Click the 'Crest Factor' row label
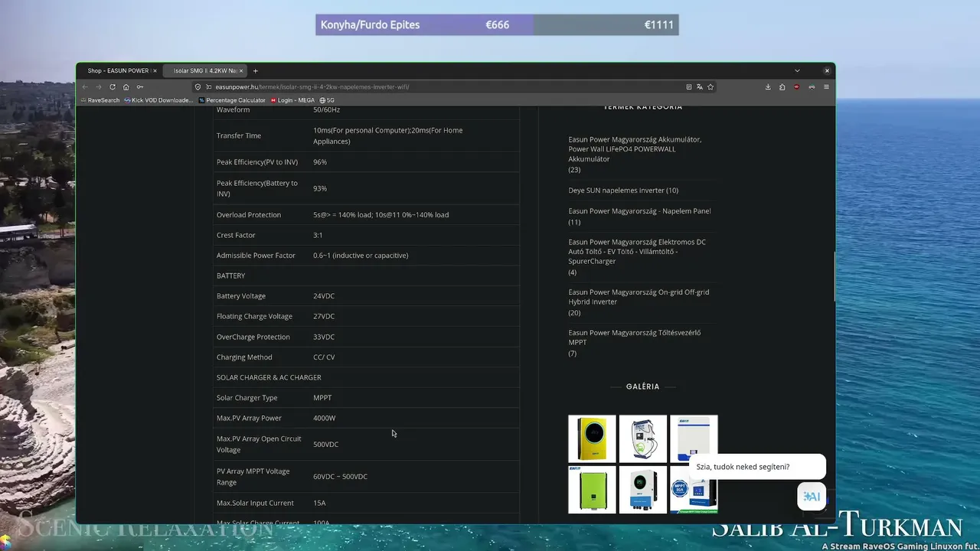980x551 pixels. [236, 236]
